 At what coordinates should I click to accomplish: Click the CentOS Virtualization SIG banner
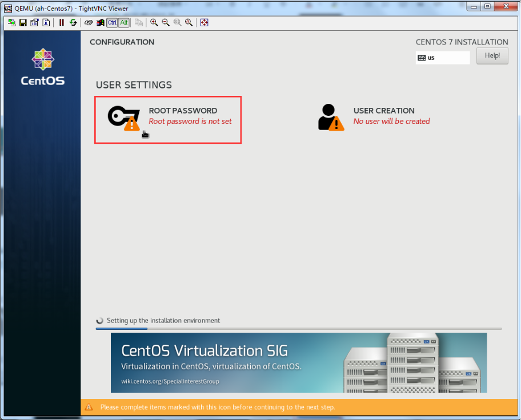pyautogui.click(x=298, y=362)
